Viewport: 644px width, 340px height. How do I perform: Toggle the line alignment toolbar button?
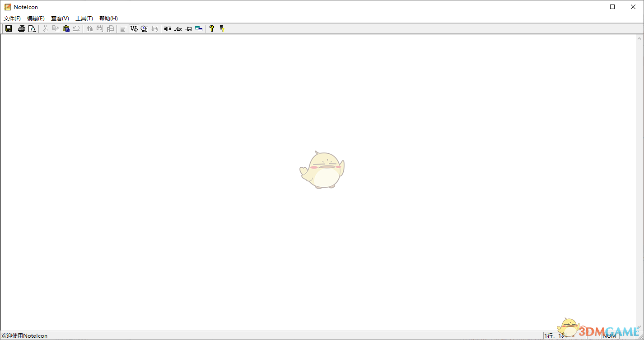123,28
